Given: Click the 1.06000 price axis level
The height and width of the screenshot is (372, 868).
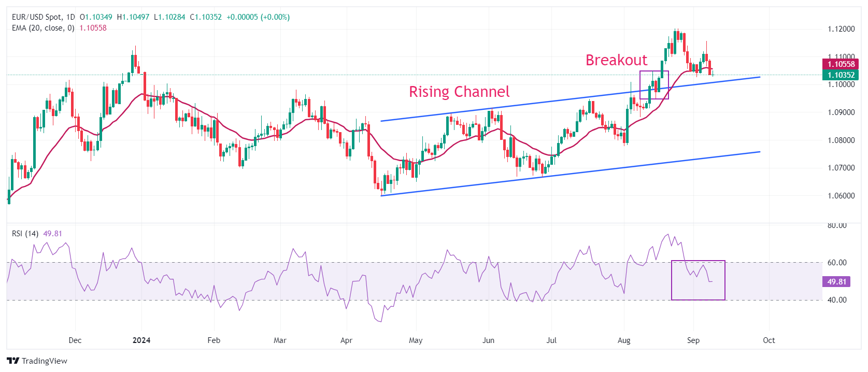Looking at the screenshot, I should click(841, 196).
